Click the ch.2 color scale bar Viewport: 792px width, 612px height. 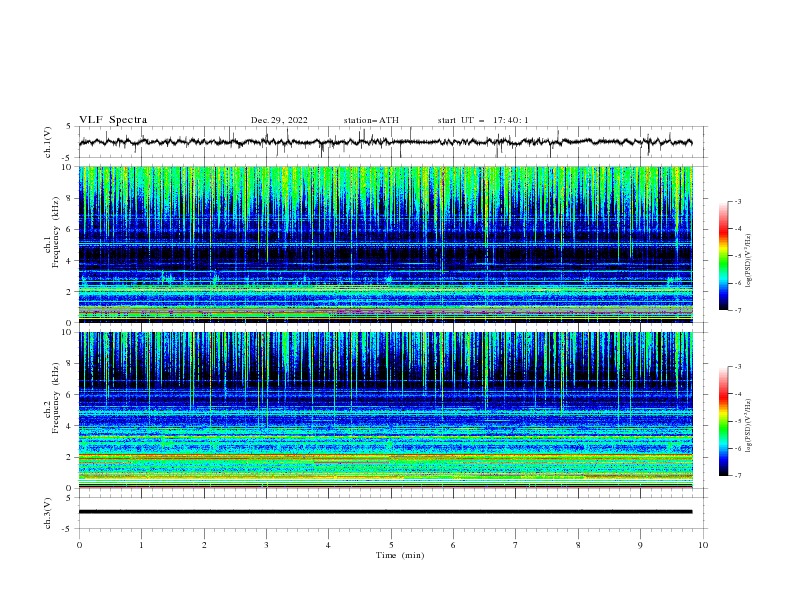(723, 421)
